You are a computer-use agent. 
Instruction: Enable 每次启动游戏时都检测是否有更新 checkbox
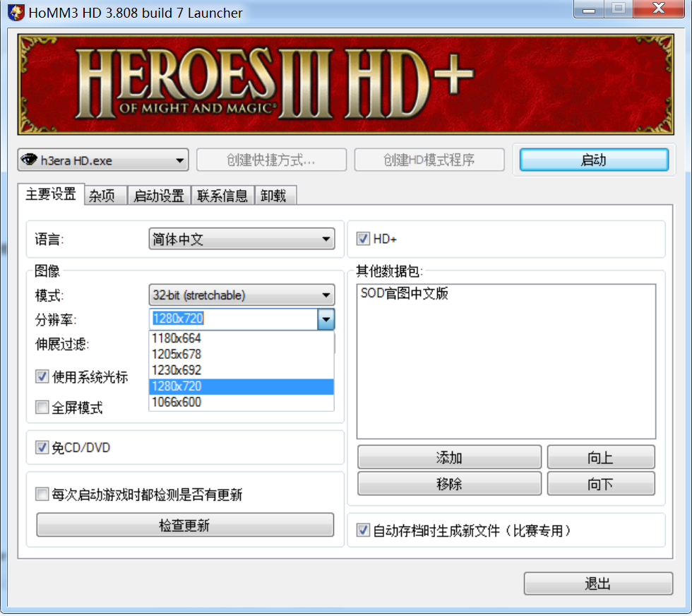click(x=42, y=494)
